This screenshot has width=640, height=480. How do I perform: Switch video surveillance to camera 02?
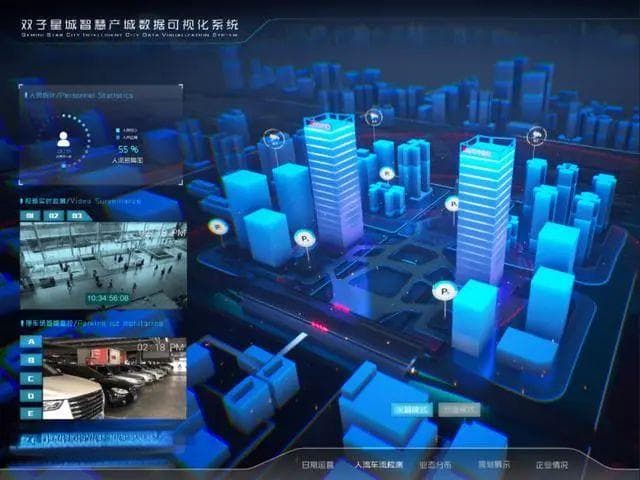54,216
